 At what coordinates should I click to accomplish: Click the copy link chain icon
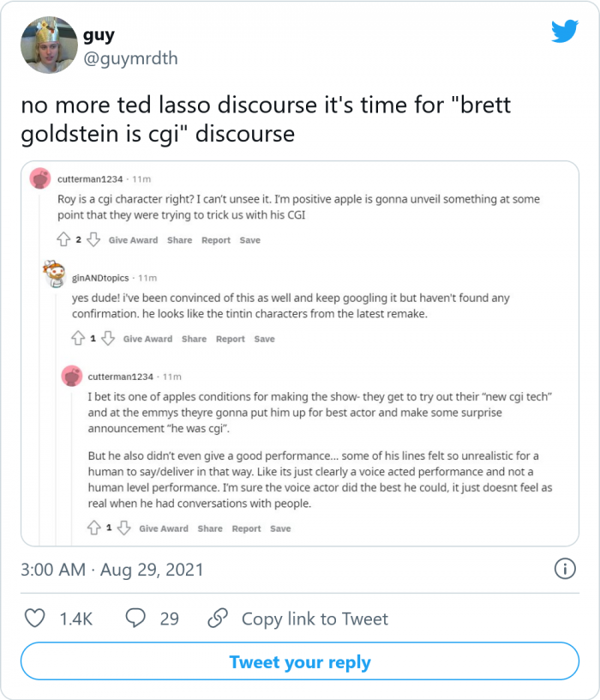point(219,618)
